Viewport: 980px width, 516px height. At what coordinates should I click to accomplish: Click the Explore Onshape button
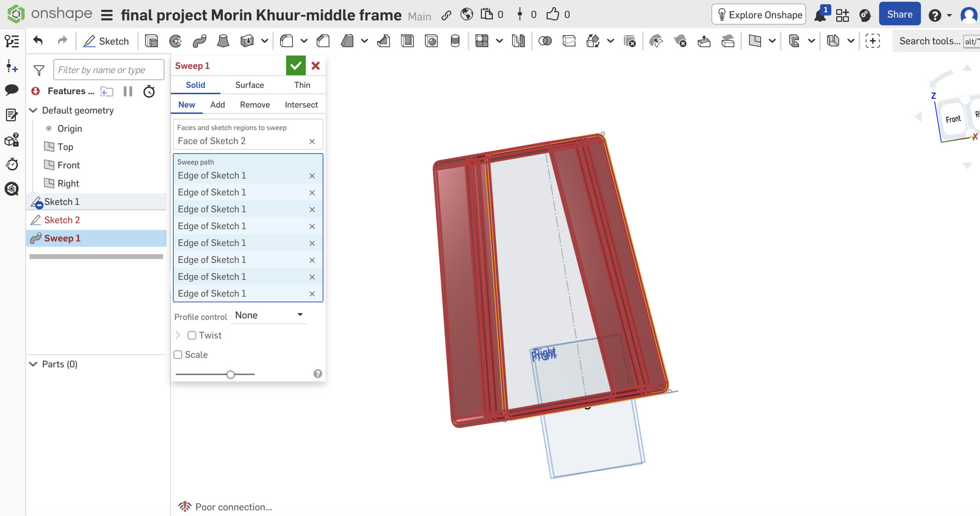tap(759, 15)
